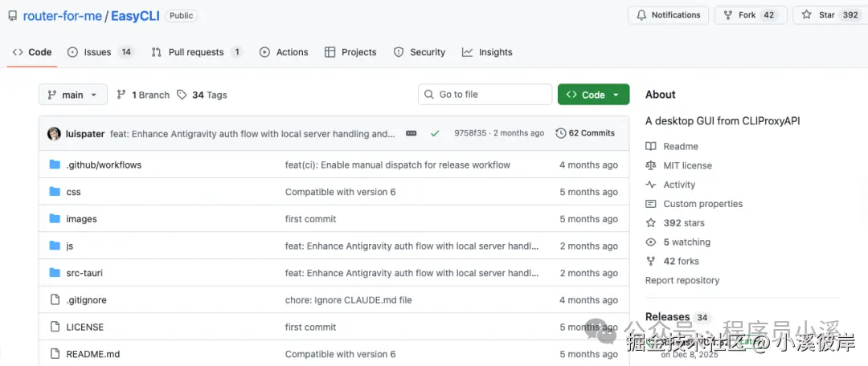Open the README.md file
This screenshot has width=868, height=366.
tap(93, 355)
